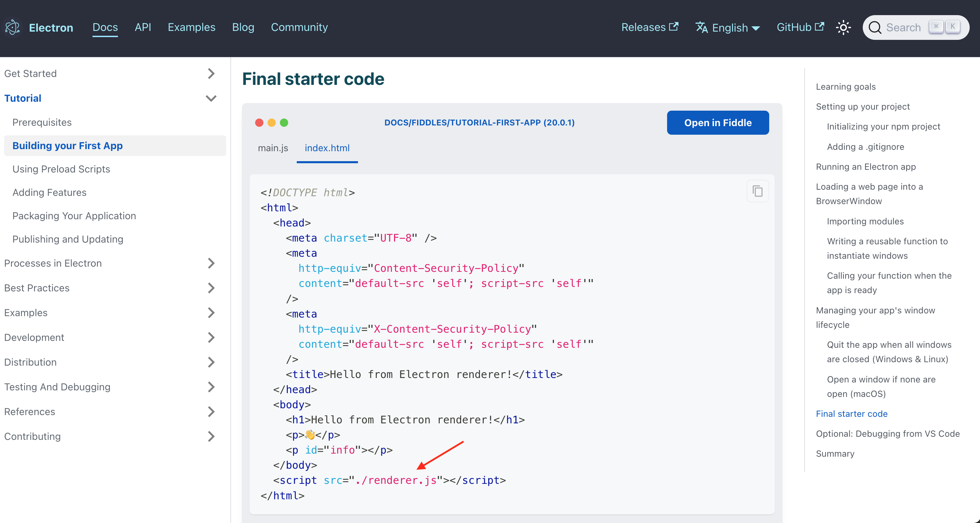
Task: Toggle light/dark mode with the sun icon
Action: click(x=844, y=27)
